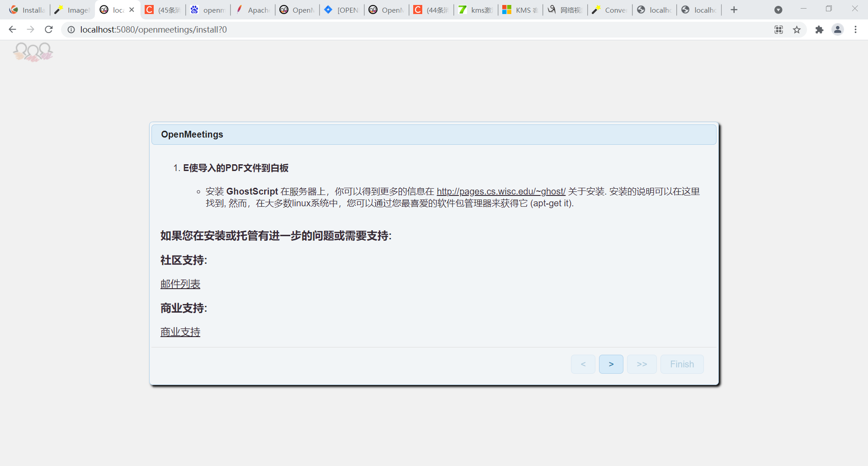Open the pages.cs.wisc.edu/~ghost link

[x=501, y=191]
